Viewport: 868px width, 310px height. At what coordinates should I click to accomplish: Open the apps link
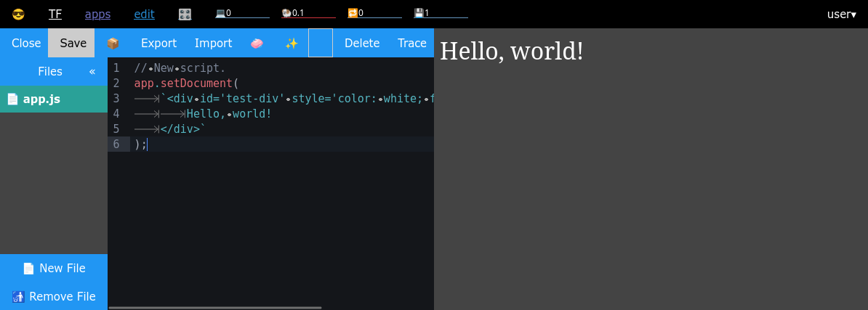pos(97,14)
